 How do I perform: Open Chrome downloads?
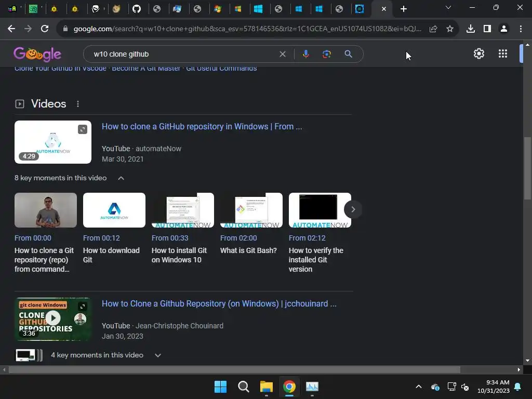click(471, 29)
